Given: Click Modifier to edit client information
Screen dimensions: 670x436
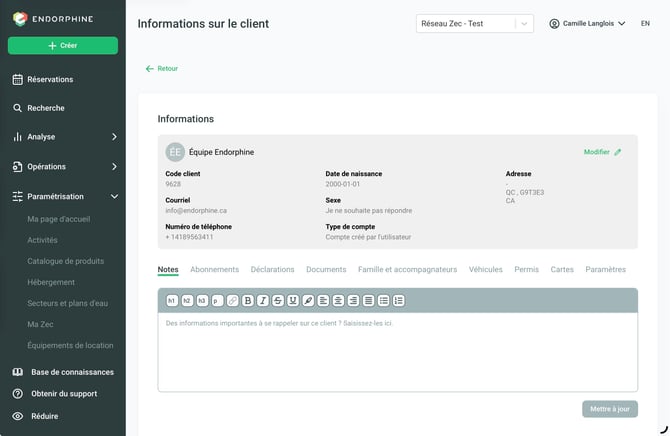Looking at the screenshot, I should (x=602, y=152).
